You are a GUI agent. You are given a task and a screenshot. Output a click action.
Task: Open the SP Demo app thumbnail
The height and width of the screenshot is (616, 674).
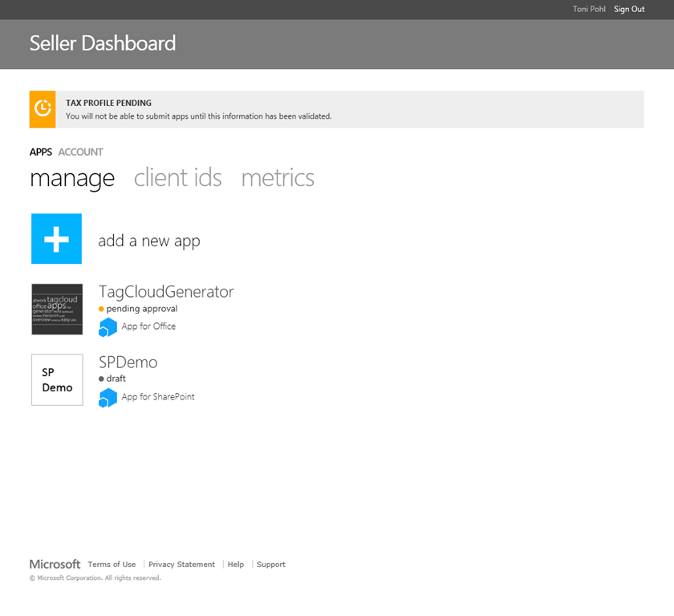coord(57,379)
